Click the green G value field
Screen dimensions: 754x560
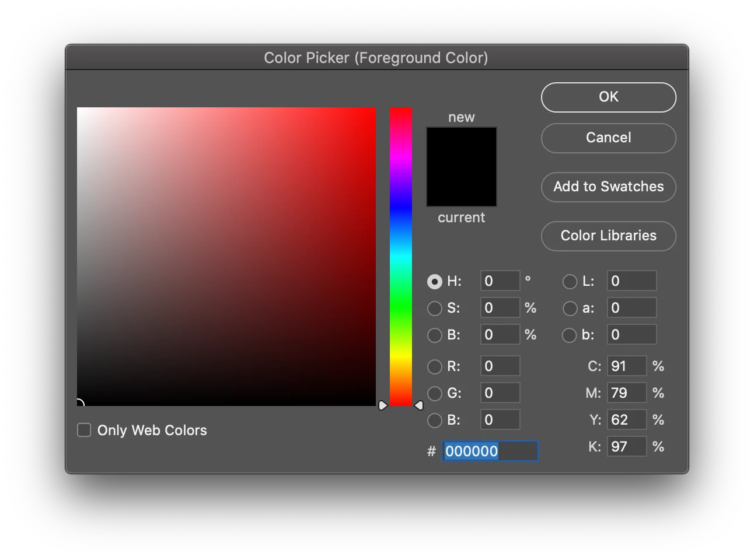click(x=500, y=393)
